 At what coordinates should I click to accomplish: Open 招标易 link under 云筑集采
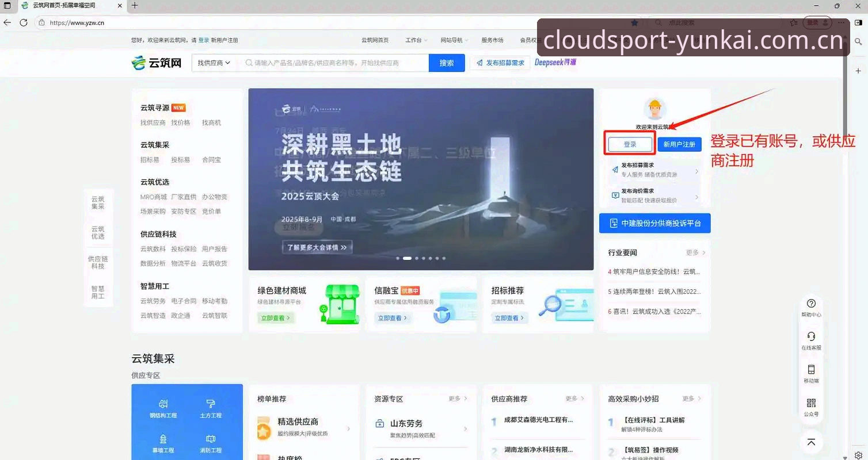point(150,159)
